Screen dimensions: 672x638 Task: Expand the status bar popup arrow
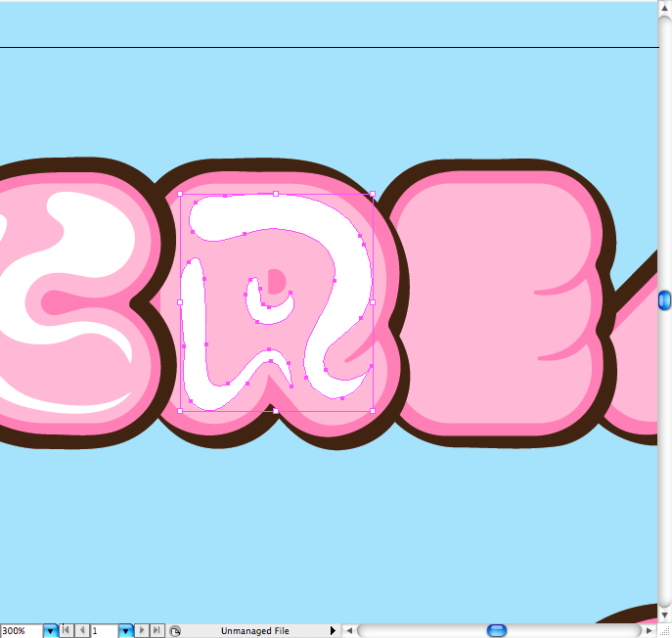coord(333,631)
